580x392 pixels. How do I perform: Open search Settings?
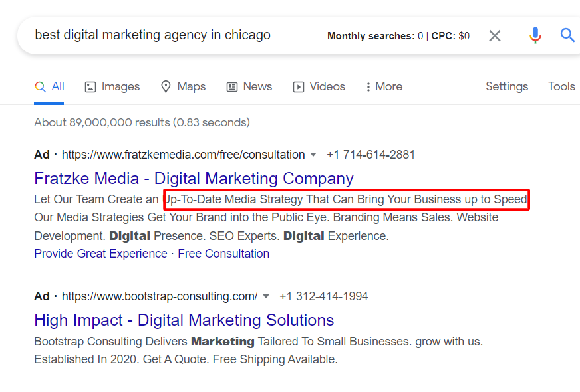tap(507, 86)
